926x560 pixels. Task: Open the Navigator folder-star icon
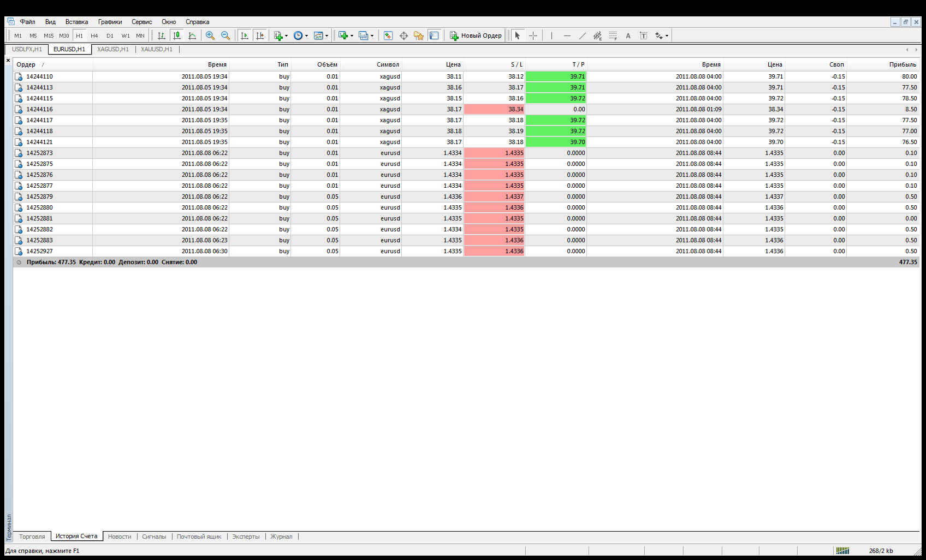coord(419,35)
